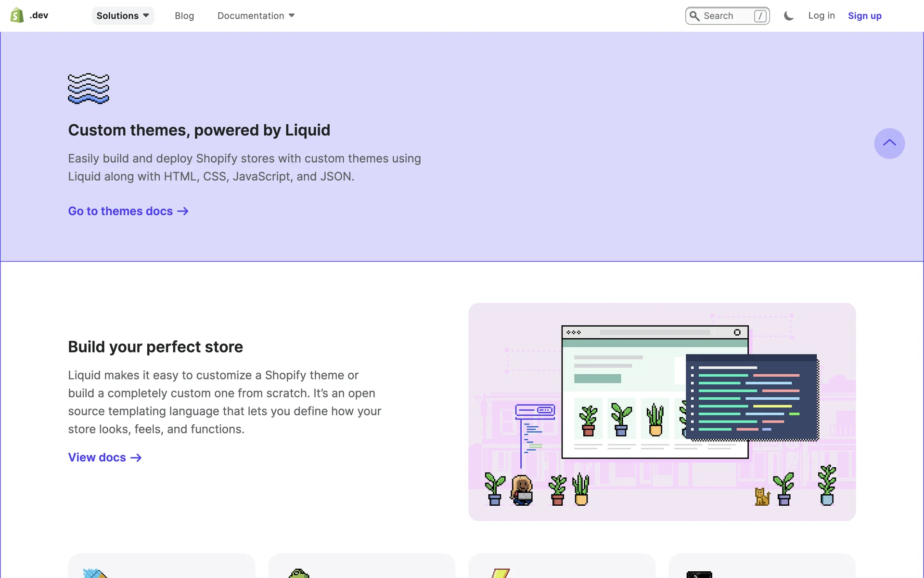
Task: Open the Documentation dropdown menu
Action: [x=251, y=16]
